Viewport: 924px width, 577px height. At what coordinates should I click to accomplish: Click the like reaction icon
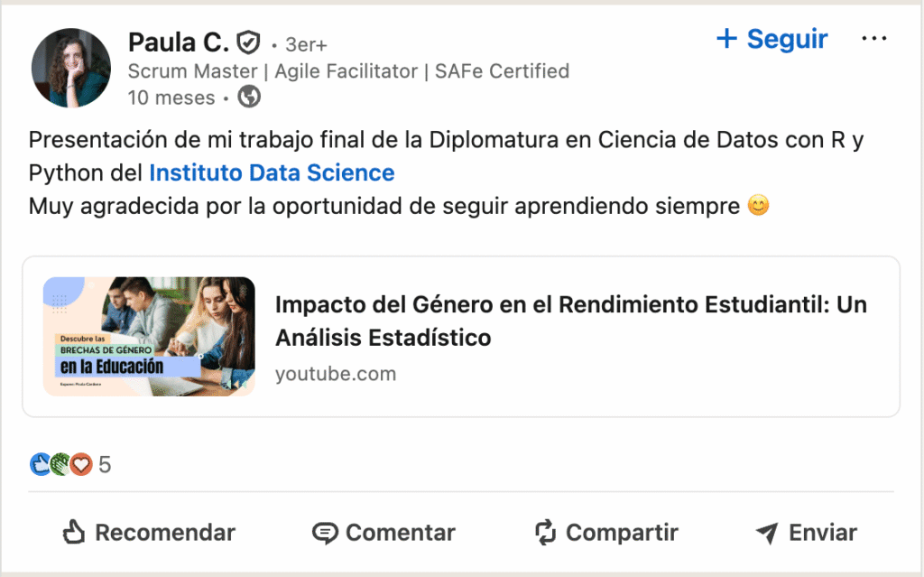tap(41, 465)
